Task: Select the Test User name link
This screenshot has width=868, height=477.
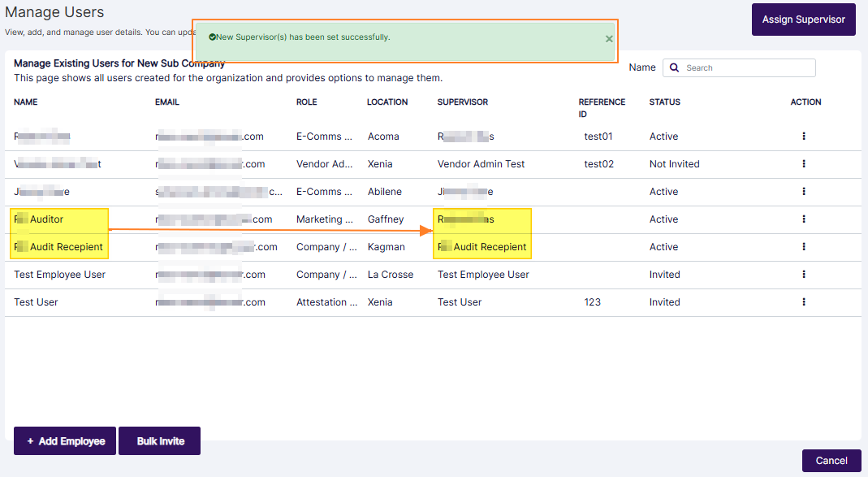Action: pos(37,301)
